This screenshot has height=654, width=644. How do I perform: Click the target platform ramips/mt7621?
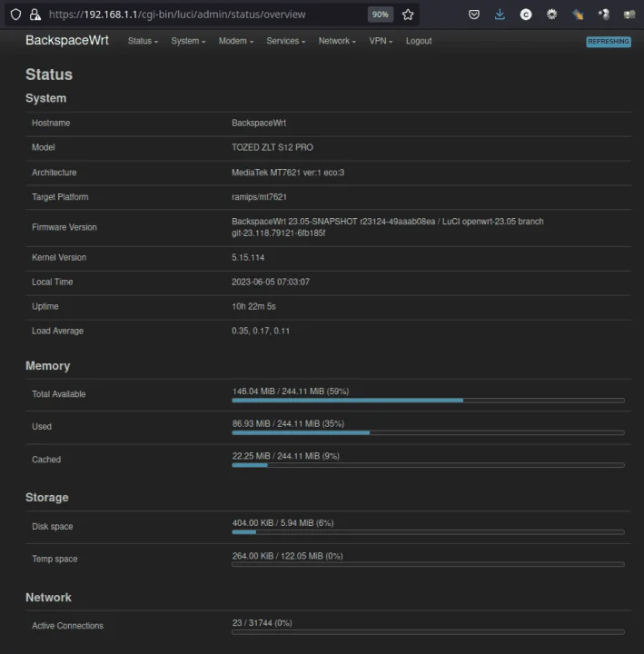click(259, 197)
